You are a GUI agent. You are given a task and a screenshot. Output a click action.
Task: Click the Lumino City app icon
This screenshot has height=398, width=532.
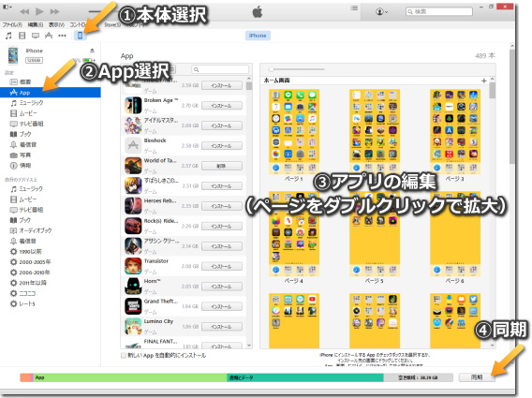133,326
